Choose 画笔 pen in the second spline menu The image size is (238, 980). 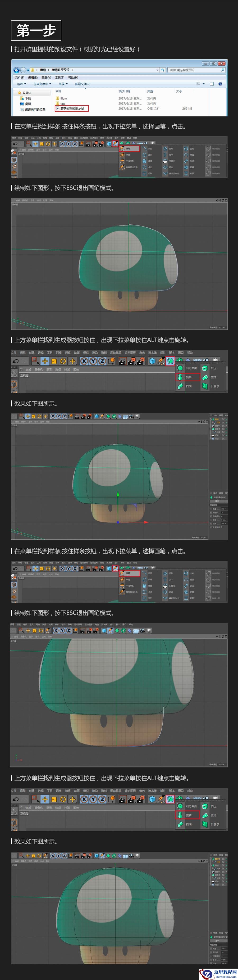[129, 573]
